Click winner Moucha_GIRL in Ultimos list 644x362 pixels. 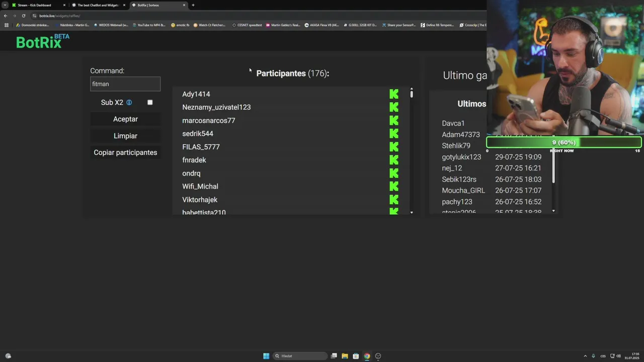(x=463, y=191)
